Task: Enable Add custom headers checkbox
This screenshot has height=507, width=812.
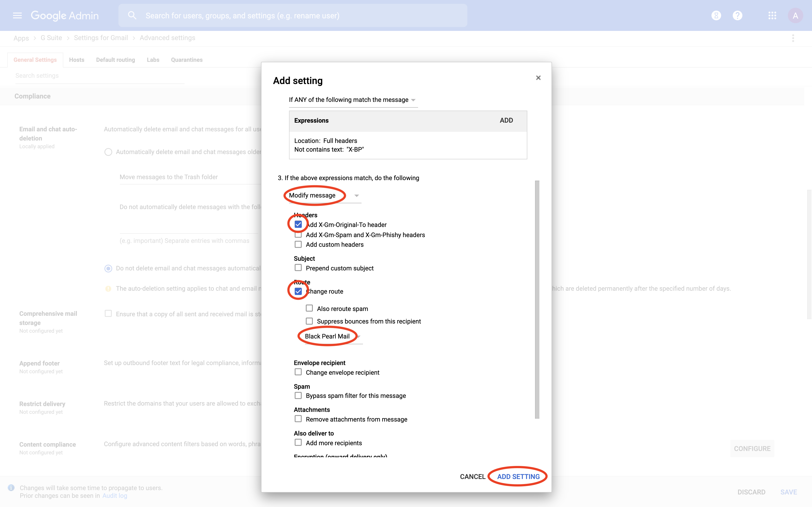Action: [298, 244]
